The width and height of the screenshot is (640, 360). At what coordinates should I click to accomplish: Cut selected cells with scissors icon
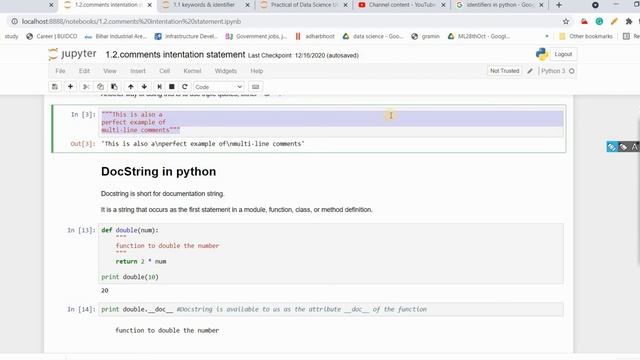[x=86, y=87]
